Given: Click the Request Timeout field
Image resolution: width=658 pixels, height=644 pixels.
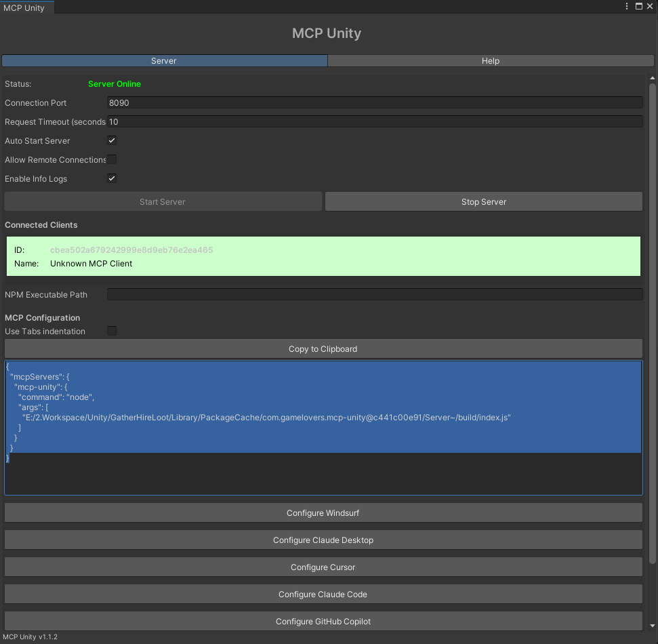Looking at the screenshot, I should click(x=375, y=122).
